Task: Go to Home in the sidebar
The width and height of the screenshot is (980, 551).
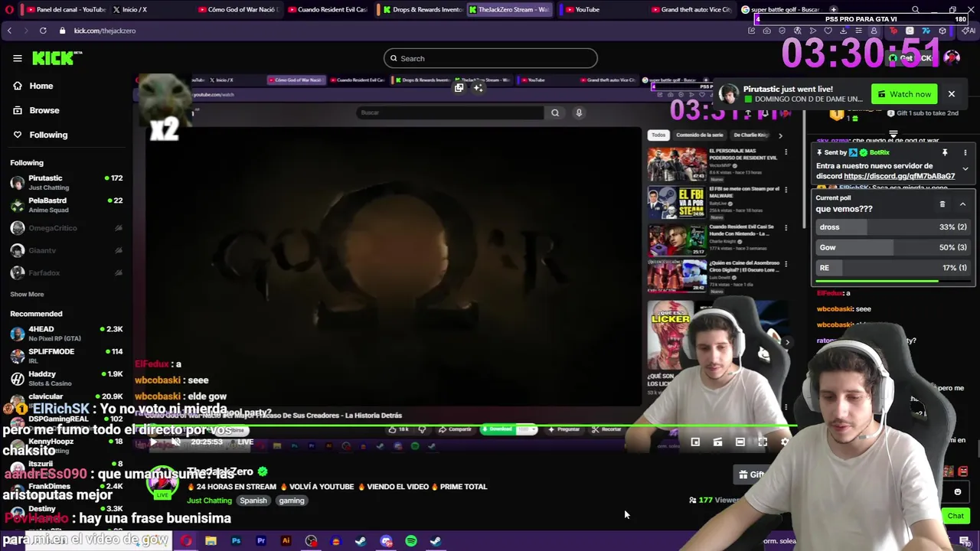Action: click(41, 86)
